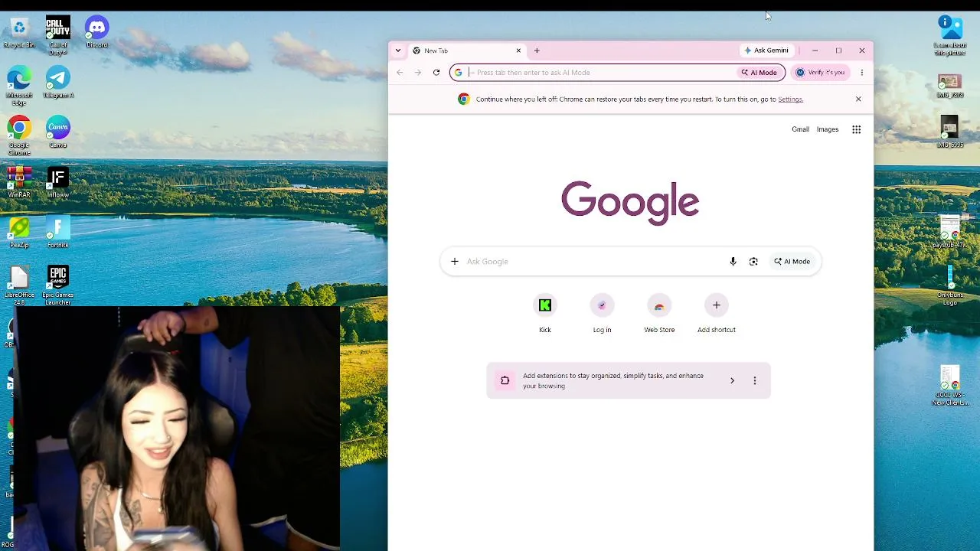Image resolution: width=980 pixels, height=551 pixels.
Task: Click Ask Gemini button
Action: point(766,51)
